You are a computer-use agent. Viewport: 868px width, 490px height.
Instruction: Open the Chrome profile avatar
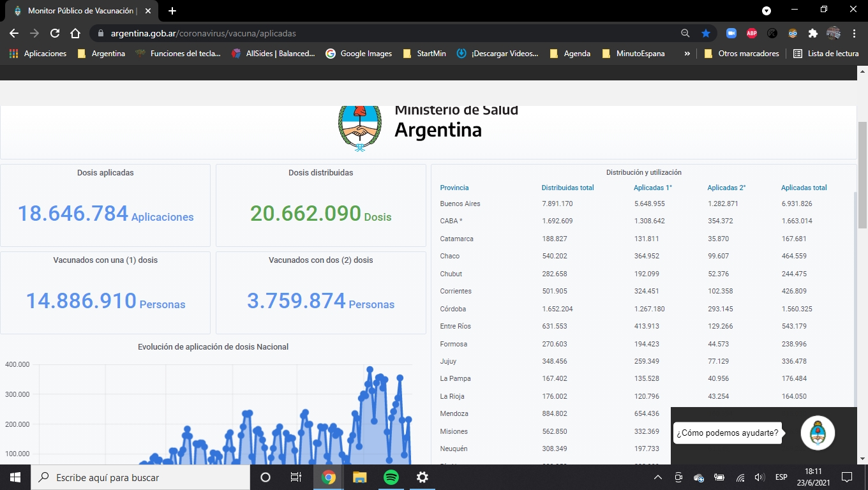[834, 33]
